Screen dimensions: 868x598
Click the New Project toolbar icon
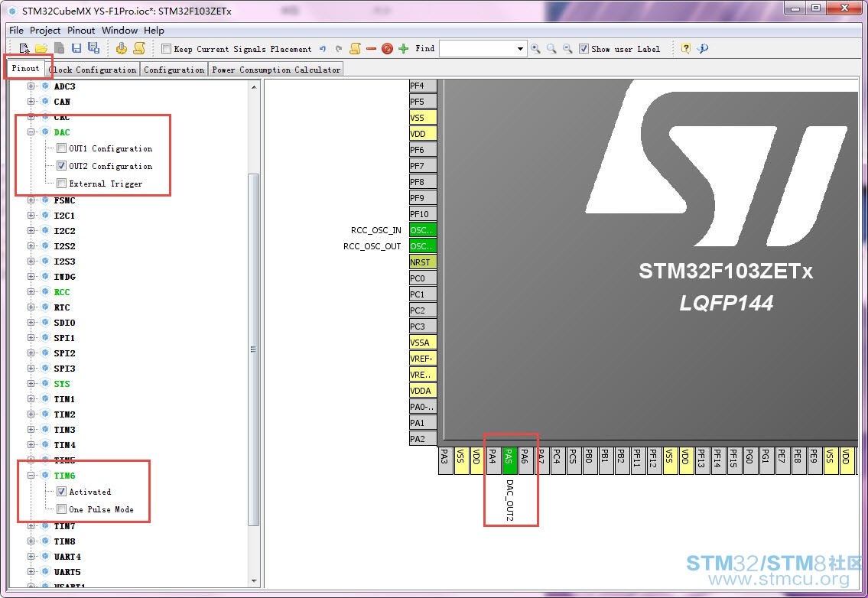click(x=24, y=49)
